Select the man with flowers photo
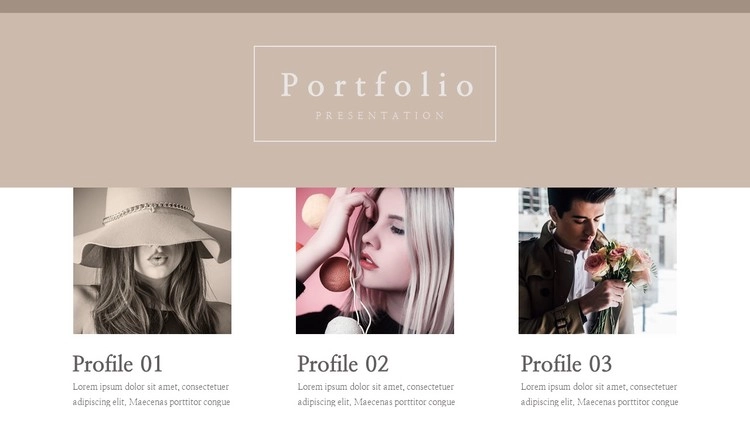Screen dimensions: 750x422 [x=597, y=261]
